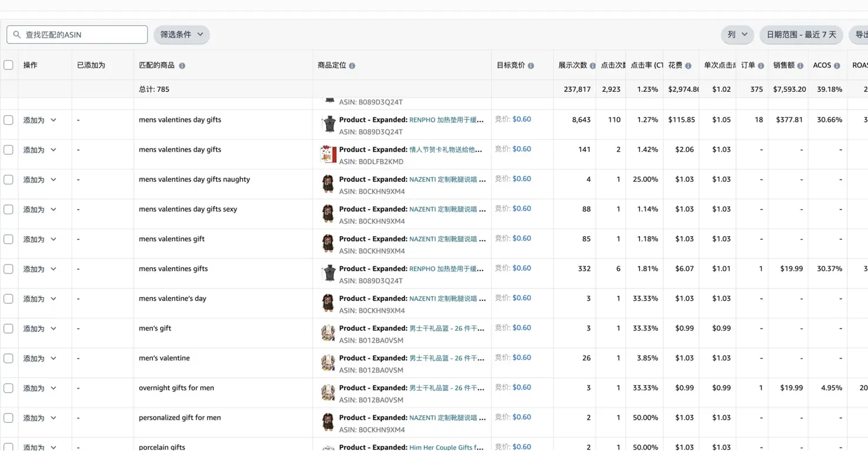
Task: Click the 总计: 785 summary cell
Action: click(154, 89)
